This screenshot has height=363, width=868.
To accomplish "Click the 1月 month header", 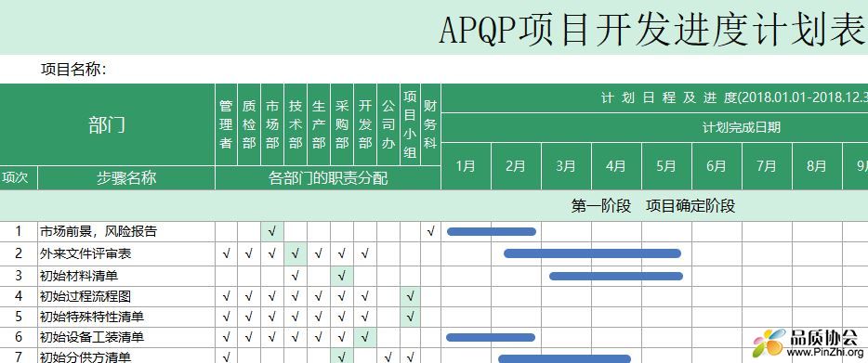I will [x=467, y=166].
